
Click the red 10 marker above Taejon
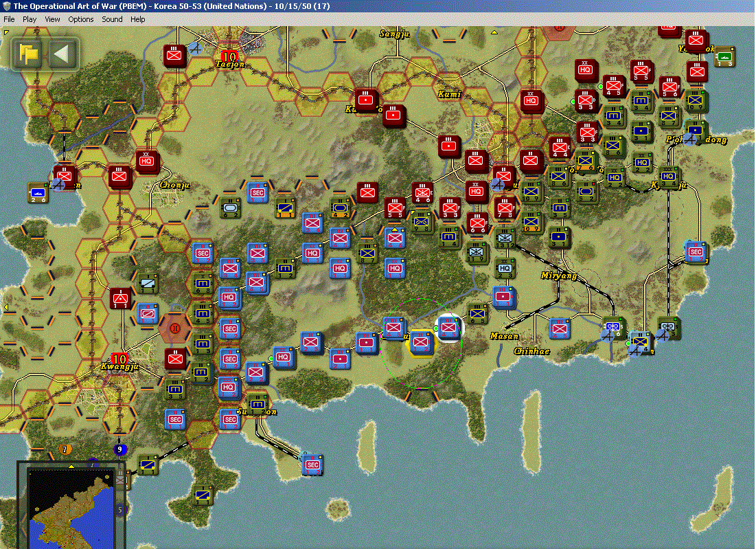229,56
